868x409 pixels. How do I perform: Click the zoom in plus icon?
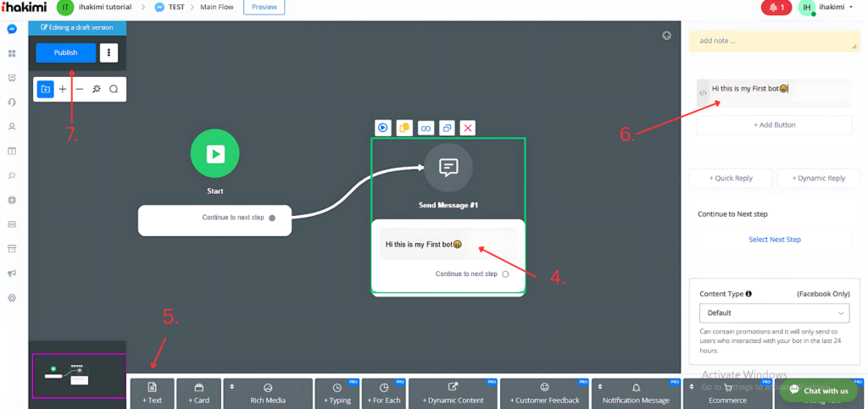(63, 89)
